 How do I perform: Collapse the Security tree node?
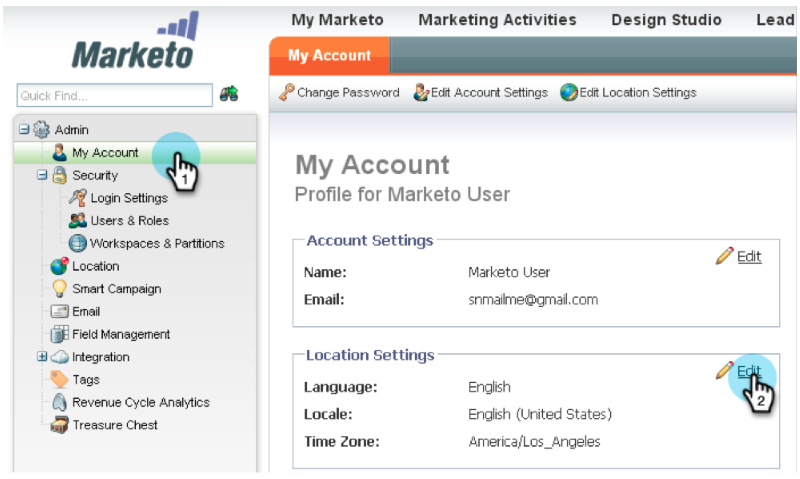tap(42, 175)
